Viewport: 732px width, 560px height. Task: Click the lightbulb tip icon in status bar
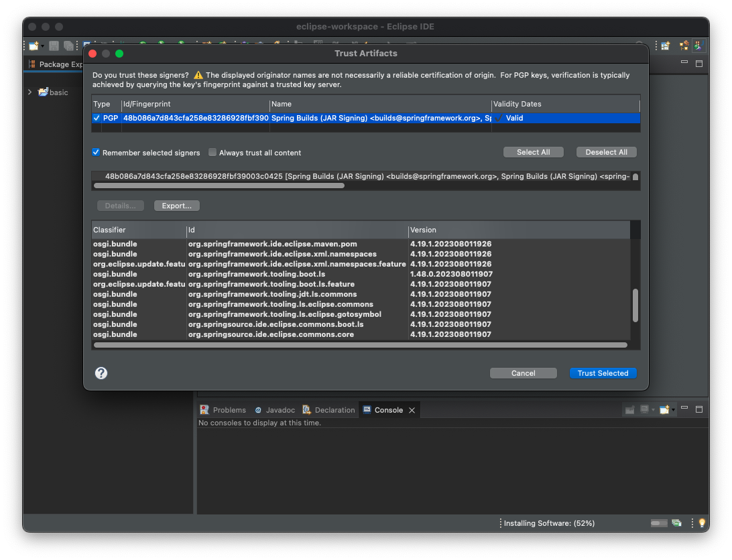(x=702, y=523)
